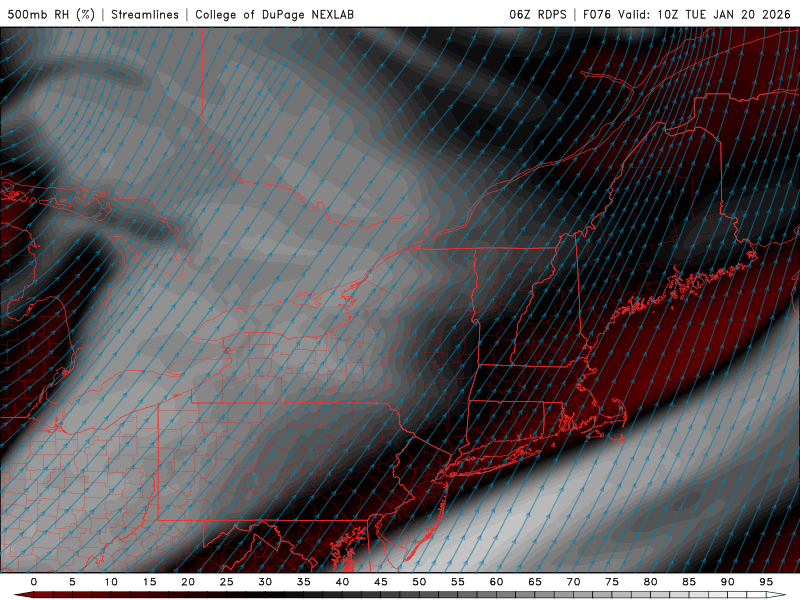Click the colorbar label '20'
The width and height of the screenshot is (800, 600).
tap(188, 582)
